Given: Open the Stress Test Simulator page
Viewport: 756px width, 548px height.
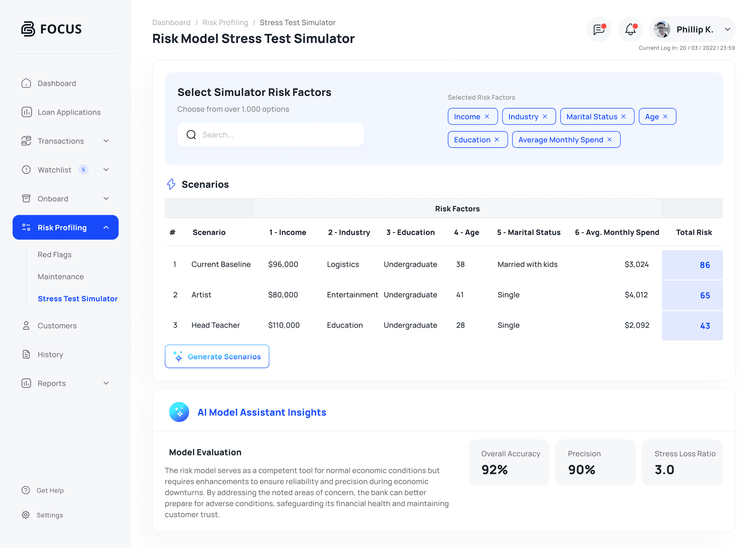Looking at the screenshot, I should click(x=78, y=298).
